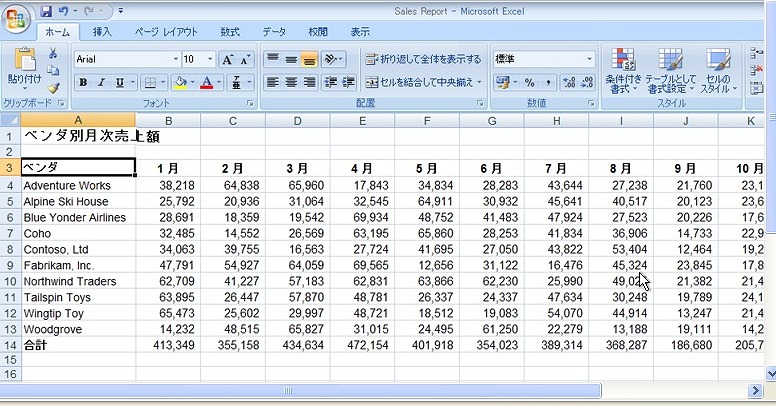This screenshot has height=406, width=776.
Task: Open the font color palette arrow
Action: [219, 83]
